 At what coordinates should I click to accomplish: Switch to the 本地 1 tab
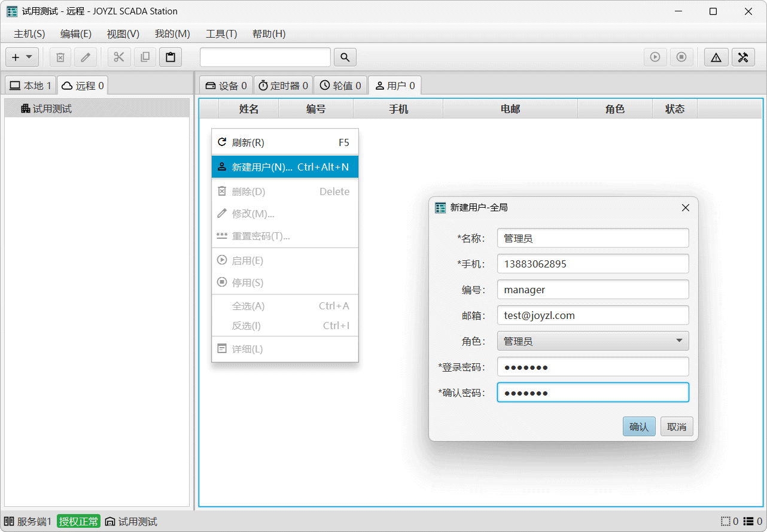(31, 86)
